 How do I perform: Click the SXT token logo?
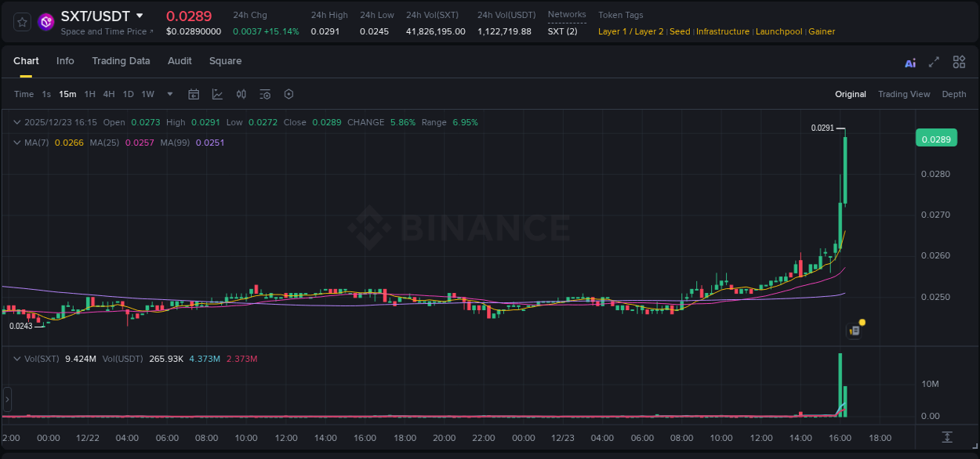pos(45,22)
